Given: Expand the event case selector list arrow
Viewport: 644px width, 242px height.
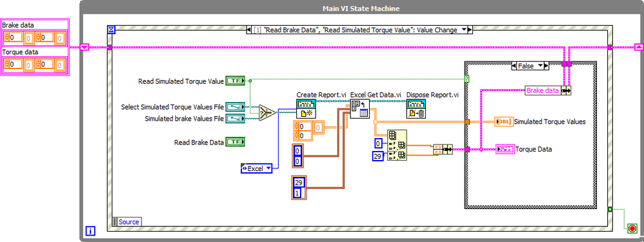Looking at the screenshot, I should [x=464, y=30].
